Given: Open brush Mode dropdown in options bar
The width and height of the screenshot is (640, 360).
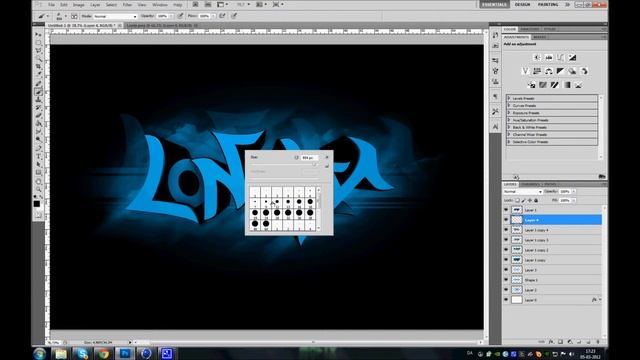Looking at the screenshot, I should (115, 16).
